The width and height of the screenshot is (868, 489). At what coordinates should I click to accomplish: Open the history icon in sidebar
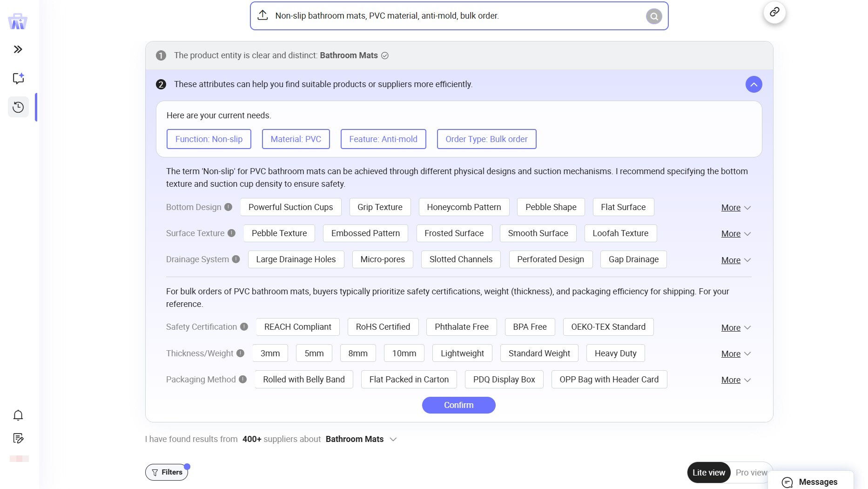click(18, 107)
